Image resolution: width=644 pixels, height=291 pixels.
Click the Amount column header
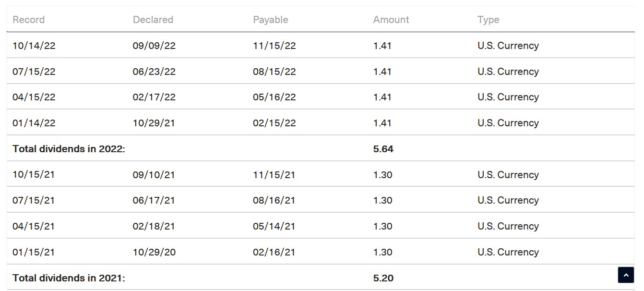[x=391, y=20]
